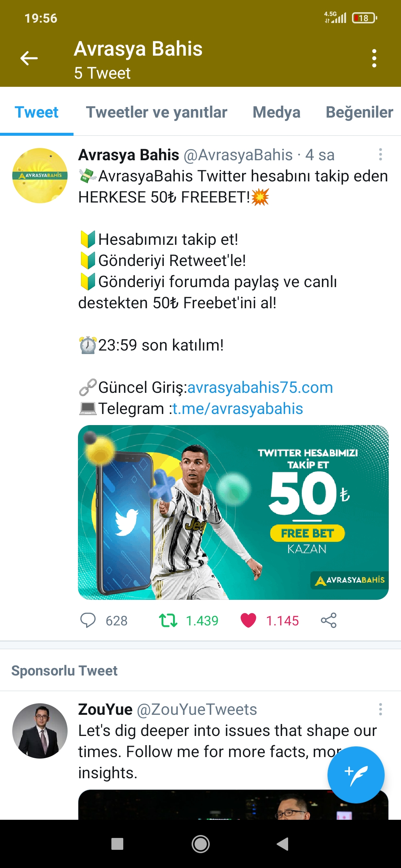
Task: Tap the Android recent apps square button
Action: tap(117, 844)
